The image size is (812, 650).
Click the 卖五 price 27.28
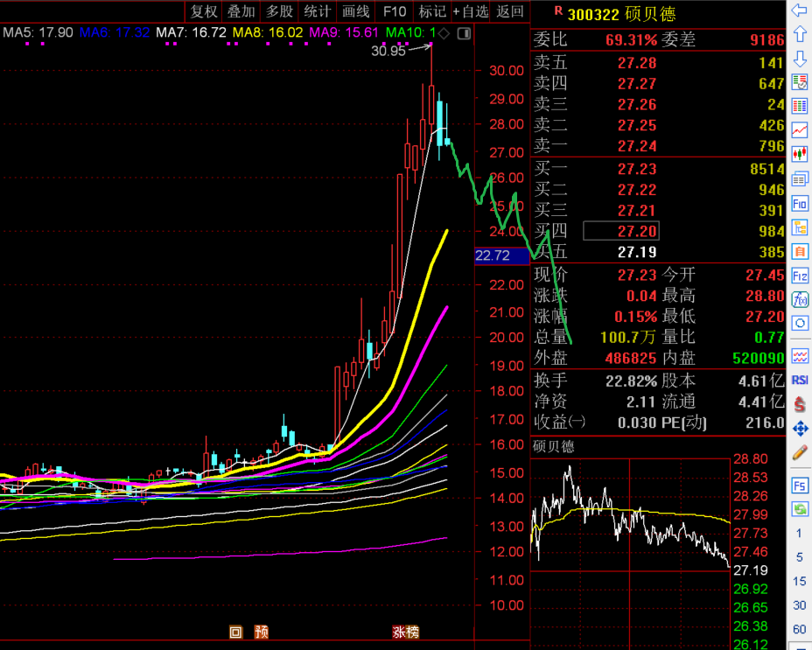tap(636, 63)
